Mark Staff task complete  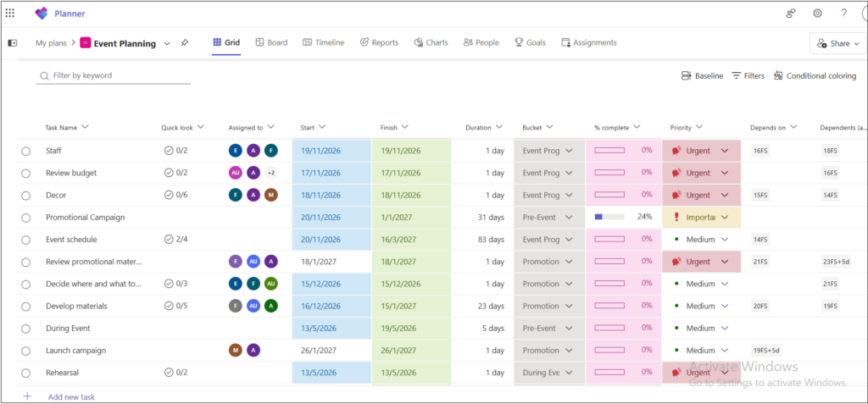click(x=25, y=151)
